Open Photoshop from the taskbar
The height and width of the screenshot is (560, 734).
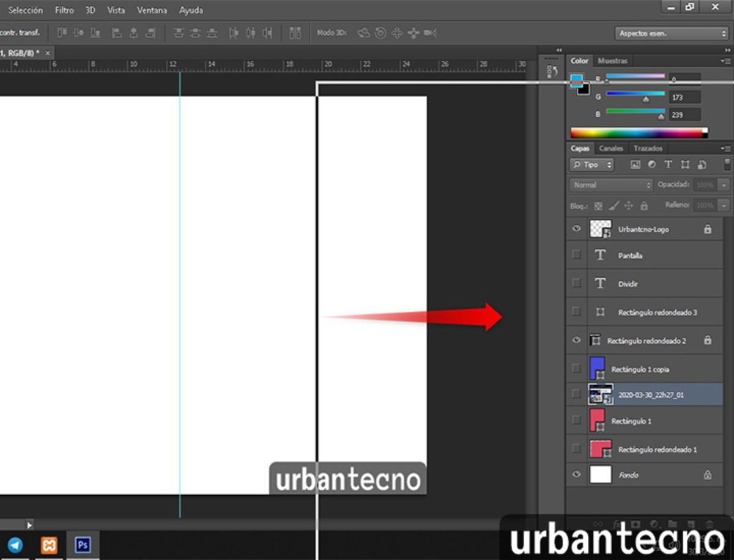[83, 544]
